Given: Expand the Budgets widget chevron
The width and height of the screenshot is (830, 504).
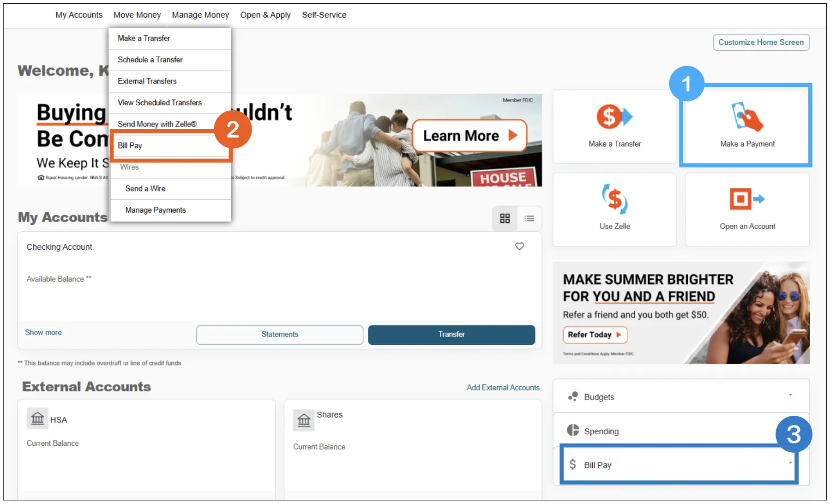Looking at the screenshot, I should [790, 395].
